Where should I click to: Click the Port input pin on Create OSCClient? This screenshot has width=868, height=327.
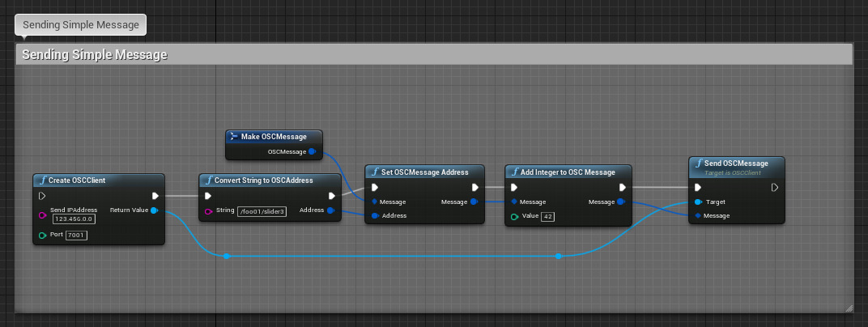(42, 235)
